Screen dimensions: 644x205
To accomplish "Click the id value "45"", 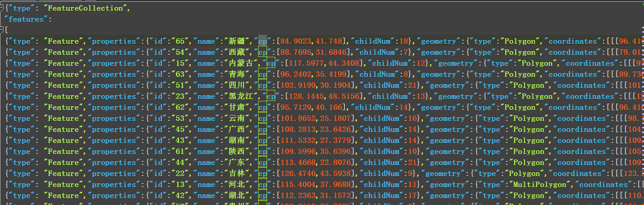I will coord(179,129).
